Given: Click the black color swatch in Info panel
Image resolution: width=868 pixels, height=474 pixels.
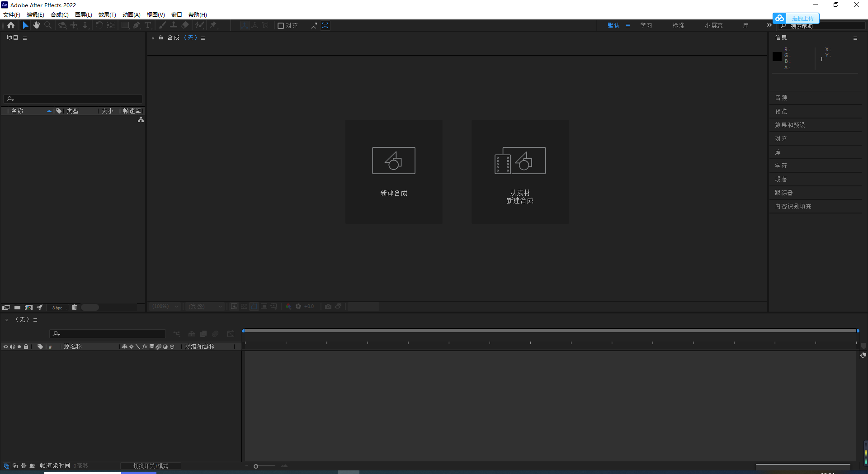Looking at the screenshot, I should pyautogui.click(x=777, y=57).
